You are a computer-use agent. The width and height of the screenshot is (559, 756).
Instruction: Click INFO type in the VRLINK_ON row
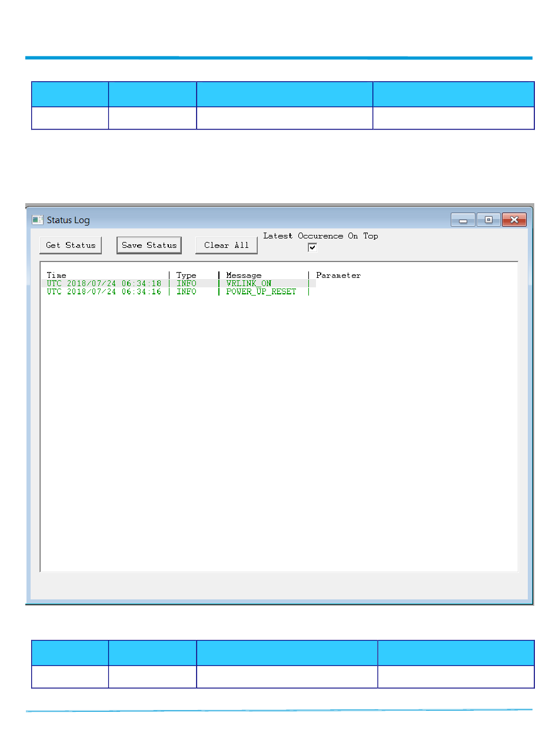[187, 283]
